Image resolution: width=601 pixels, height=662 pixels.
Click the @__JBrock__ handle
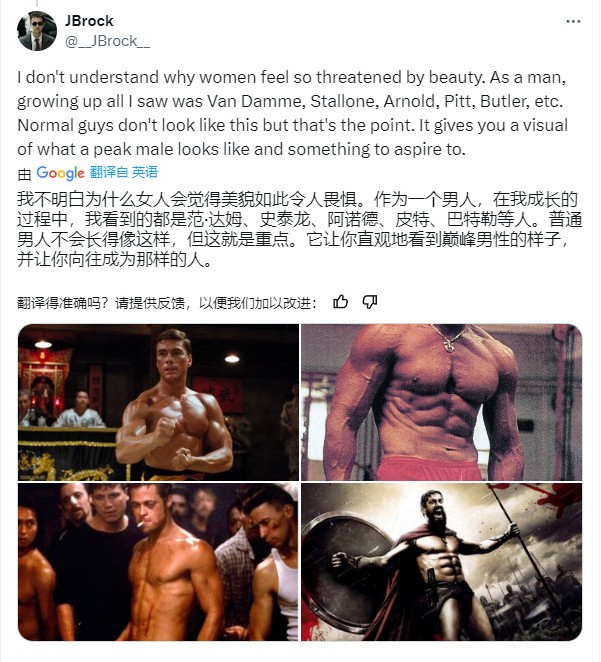click(107, 41)
